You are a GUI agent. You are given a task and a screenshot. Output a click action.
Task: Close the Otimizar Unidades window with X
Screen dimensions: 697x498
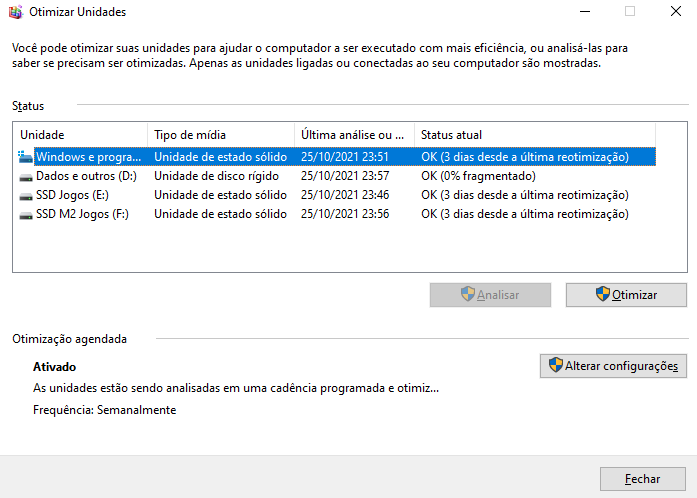tap(676, 12)
